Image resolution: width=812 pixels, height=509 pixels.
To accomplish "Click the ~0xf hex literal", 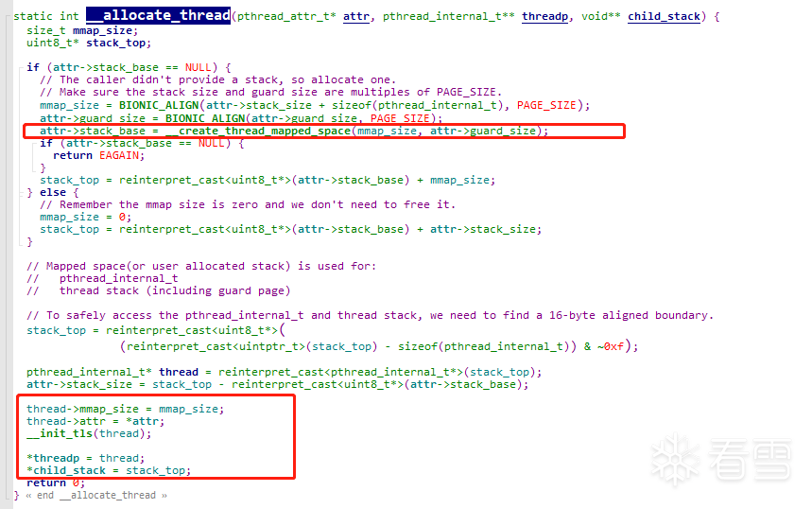I will [611, 346].
